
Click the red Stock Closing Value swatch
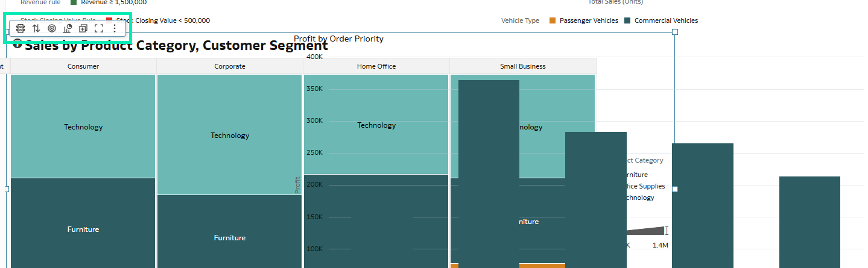(x=109, y=21)
